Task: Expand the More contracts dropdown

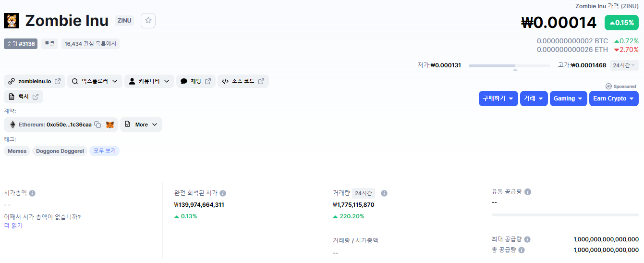Action: (141, 125)
